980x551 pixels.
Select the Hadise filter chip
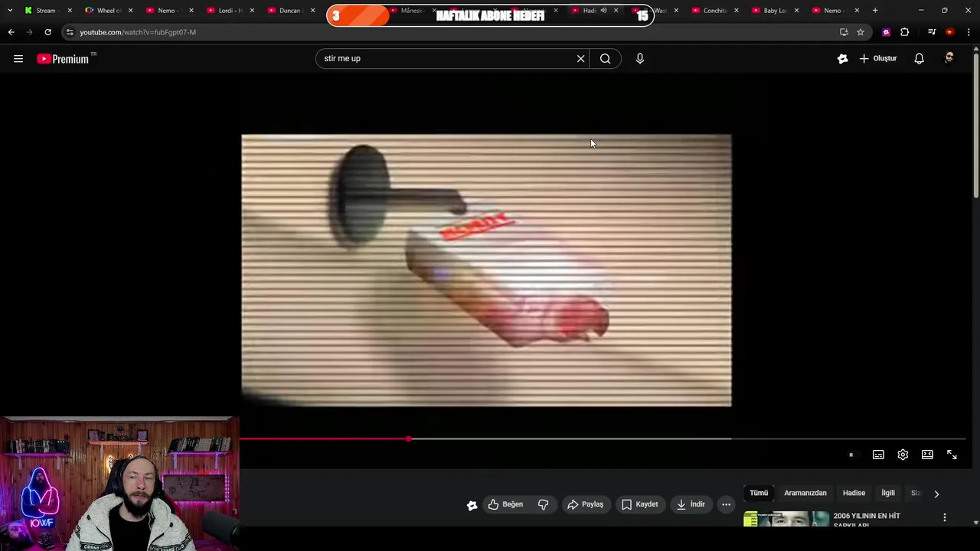[x=854, y=494]
